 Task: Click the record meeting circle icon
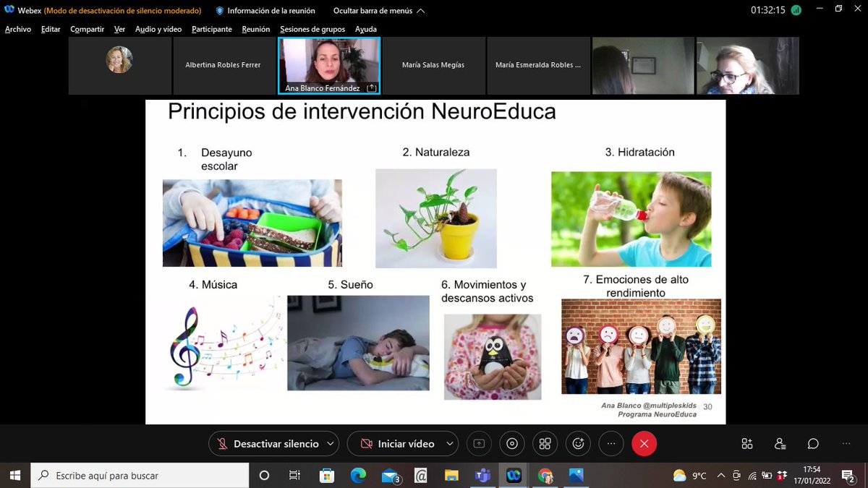point(512,443)
